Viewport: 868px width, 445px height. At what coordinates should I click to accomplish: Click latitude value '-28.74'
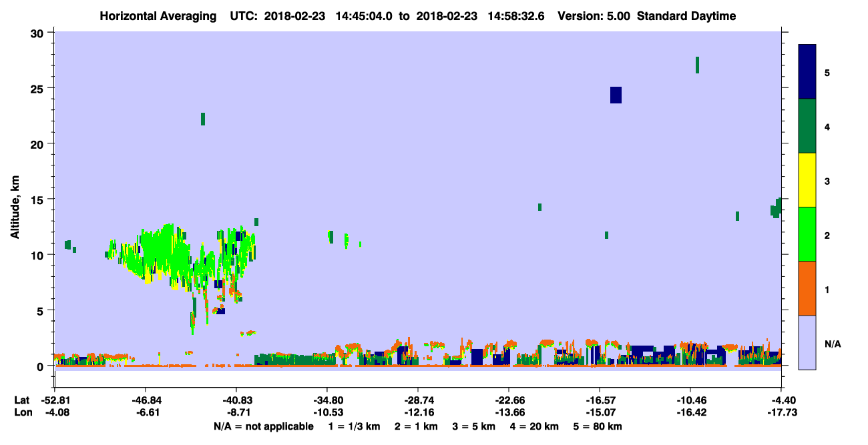click(417, 400)
